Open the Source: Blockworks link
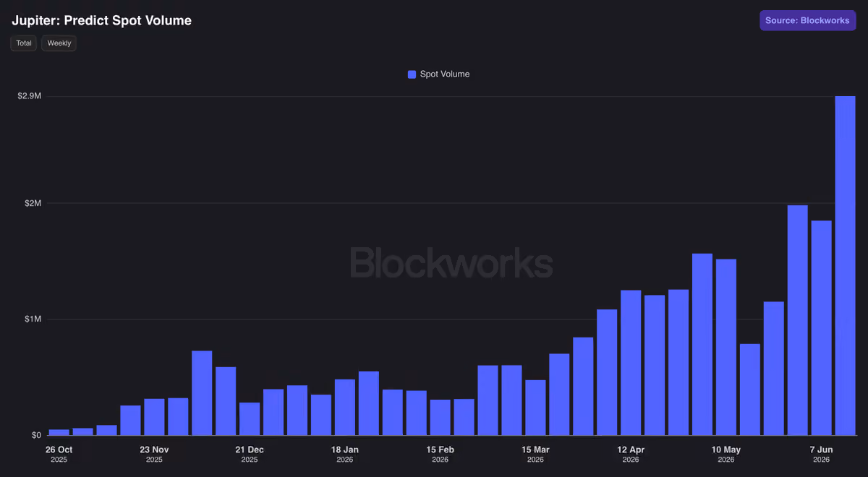 click(x=807, y=20)
